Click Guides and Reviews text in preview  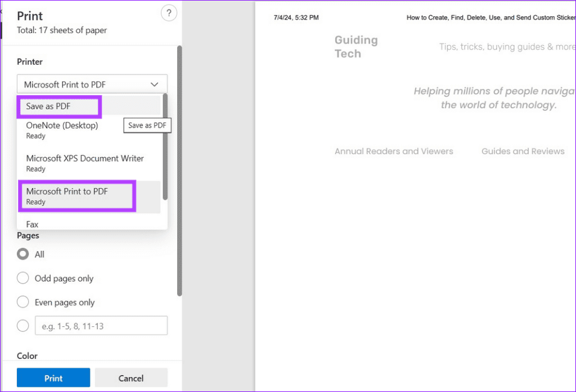523,151
